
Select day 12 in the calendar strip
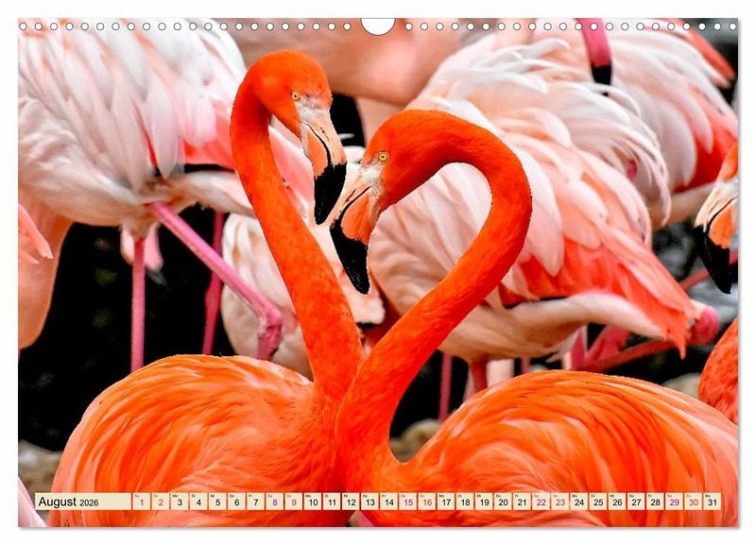pyautogui.click(x=351, y=502)
